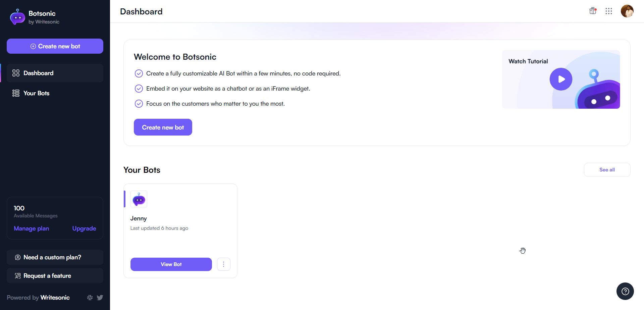The width and height of the screenshot is (644, 310).
Task: Open the Slack icon near Powered by Writesonic
Action: point(90,297)
